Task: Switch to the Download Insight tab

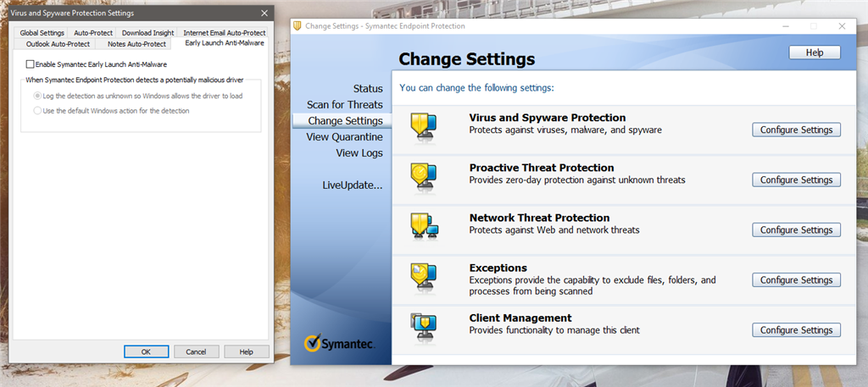Action: click(147, 33)
